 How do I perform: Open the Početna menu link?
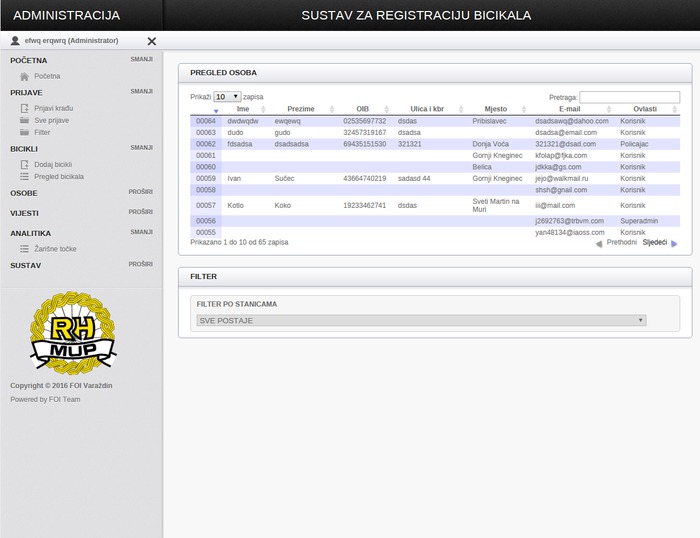coord(47,76)
